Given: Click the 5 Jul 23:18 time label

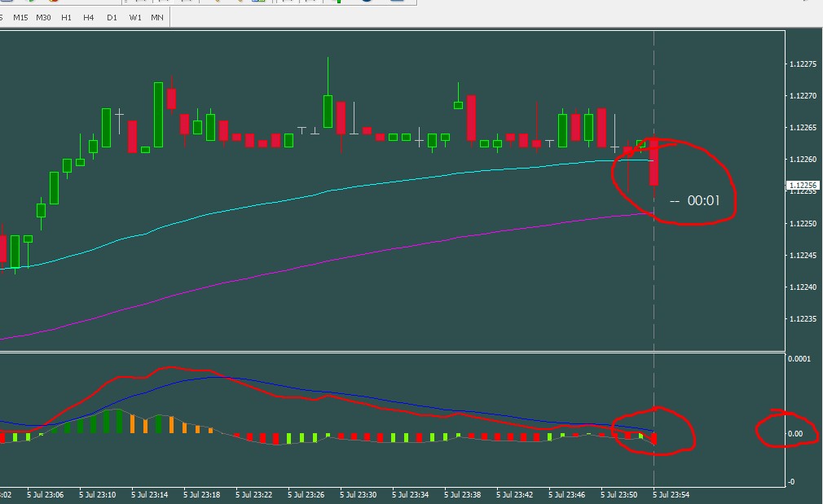Looking at the screenshot, I should pos(202,494).
